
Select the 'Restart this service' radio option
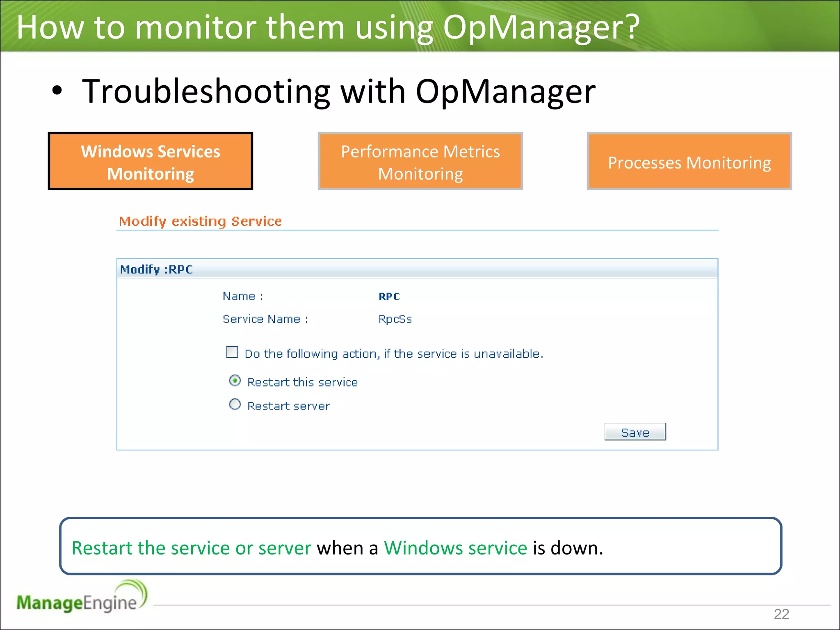pyautogui.click(x=235, y=381)
